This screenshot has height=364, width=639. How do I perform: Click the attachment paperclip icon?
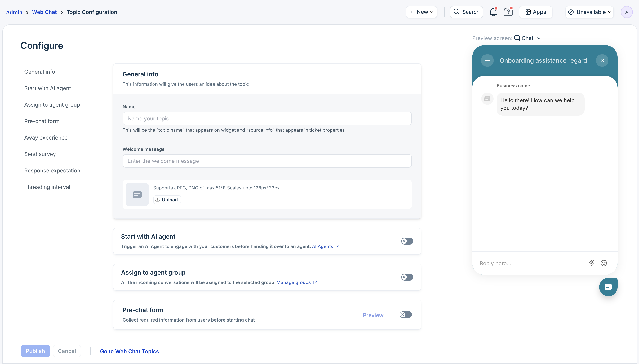click(x=591, y=263)
